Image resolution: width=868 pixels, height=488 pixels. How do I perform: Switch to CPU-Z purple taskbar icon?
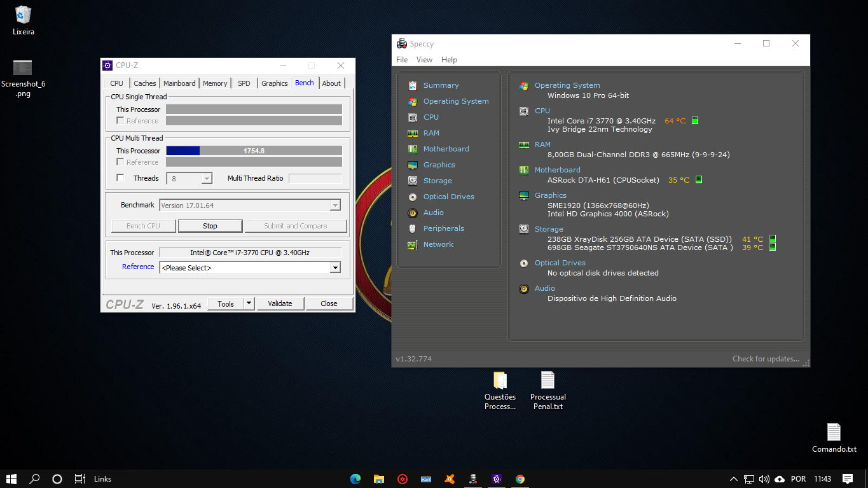(497, 479)
